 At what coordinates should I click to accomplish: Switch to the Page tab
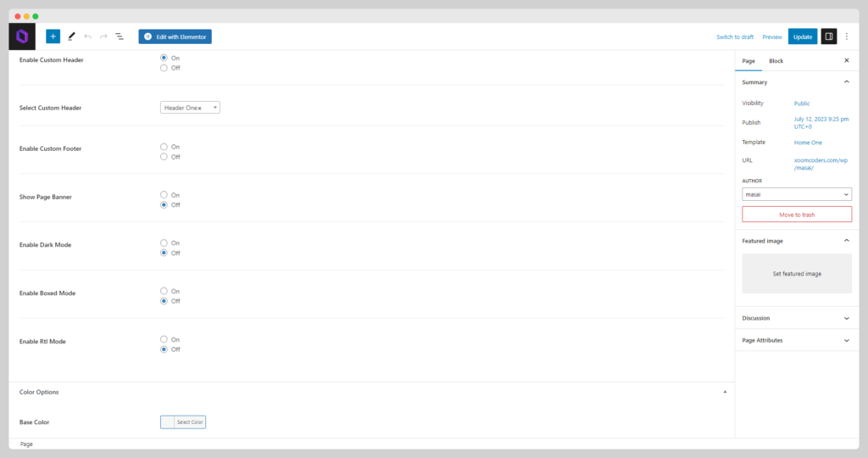tap(748, 61)
